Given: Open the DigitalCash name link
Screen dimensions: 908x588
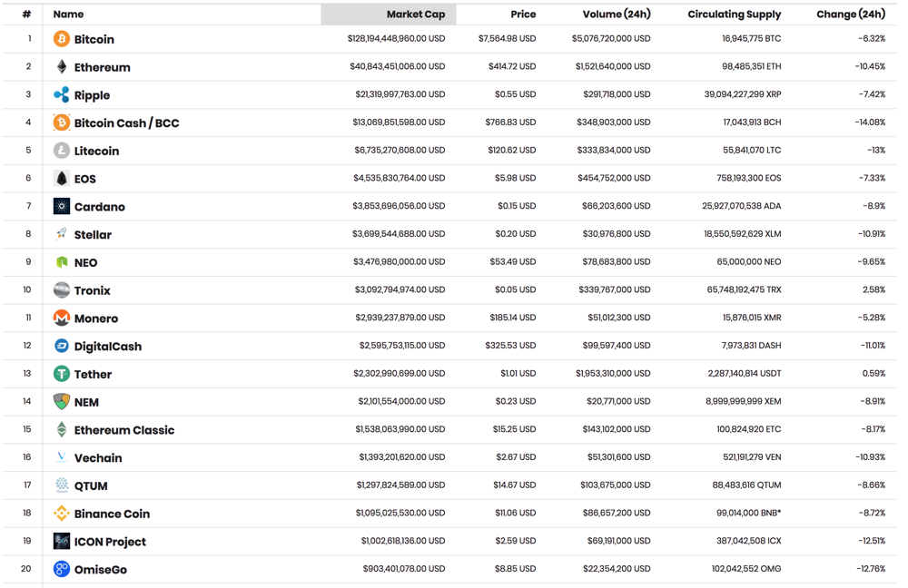Looking at the screenshot, I should pyautogui.click(x=108, y=346).
